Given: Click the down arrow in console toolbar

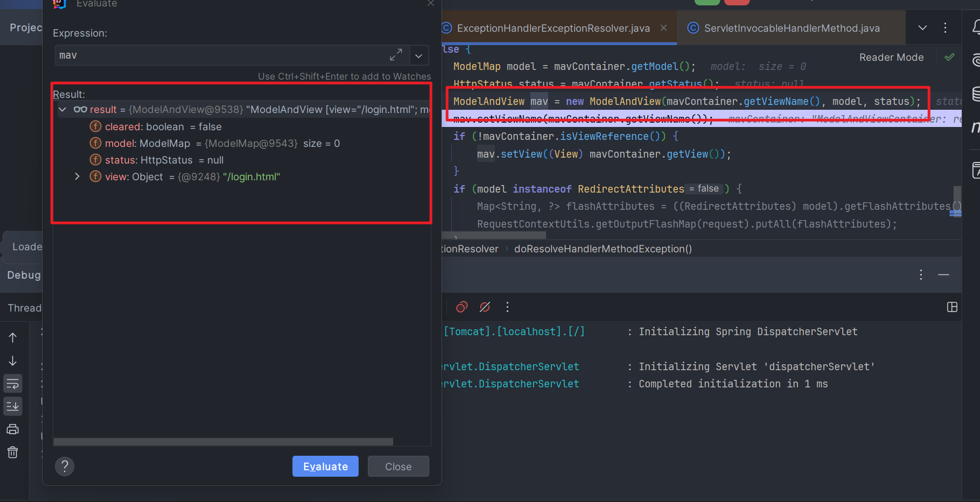Looking at the screenshot, I should click(13, 360).
